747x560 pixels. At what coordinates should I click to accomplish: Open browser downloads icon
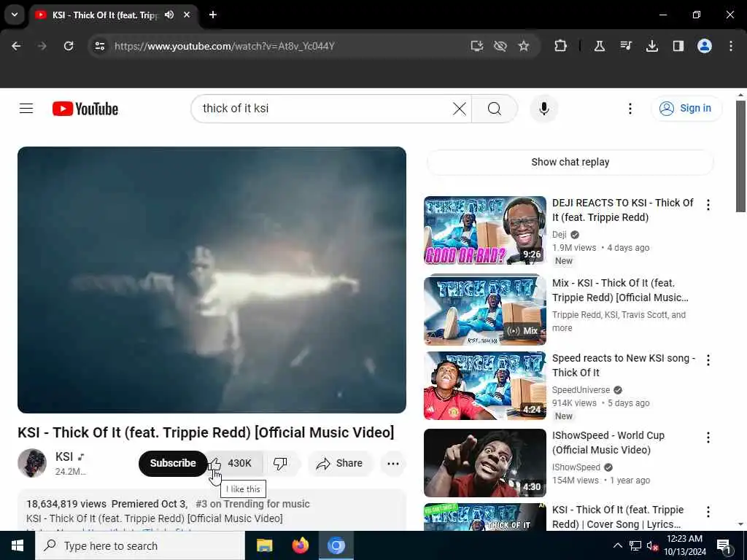click(x=652, y=46)
